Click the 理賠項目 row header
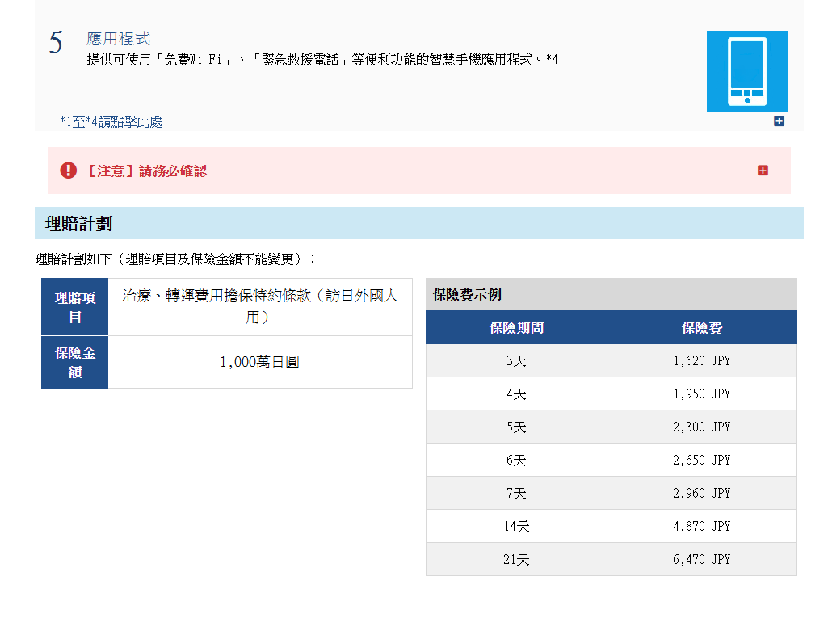Viewport: 828px width, 644px height. point(75,307)
